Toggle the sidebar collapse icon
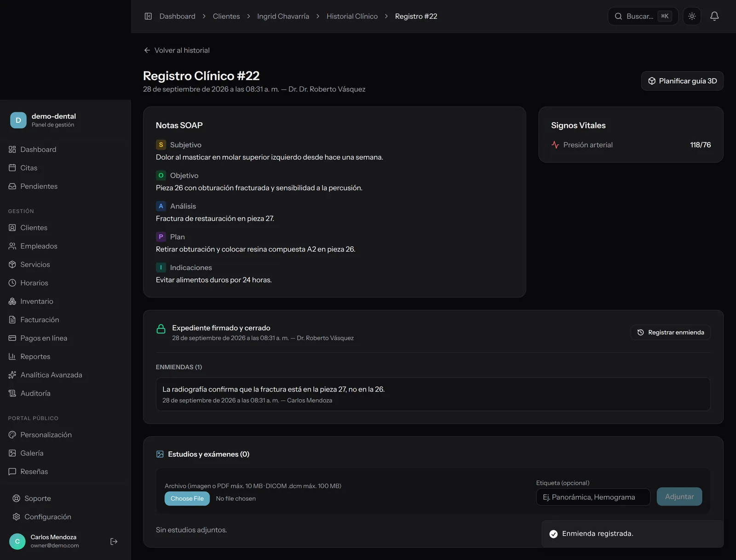 [148, 16]
